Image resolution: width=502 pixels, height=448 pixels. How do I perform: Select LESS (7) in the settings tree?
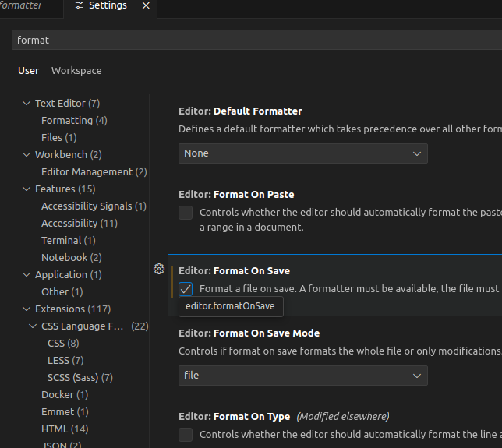coord(65,361)
